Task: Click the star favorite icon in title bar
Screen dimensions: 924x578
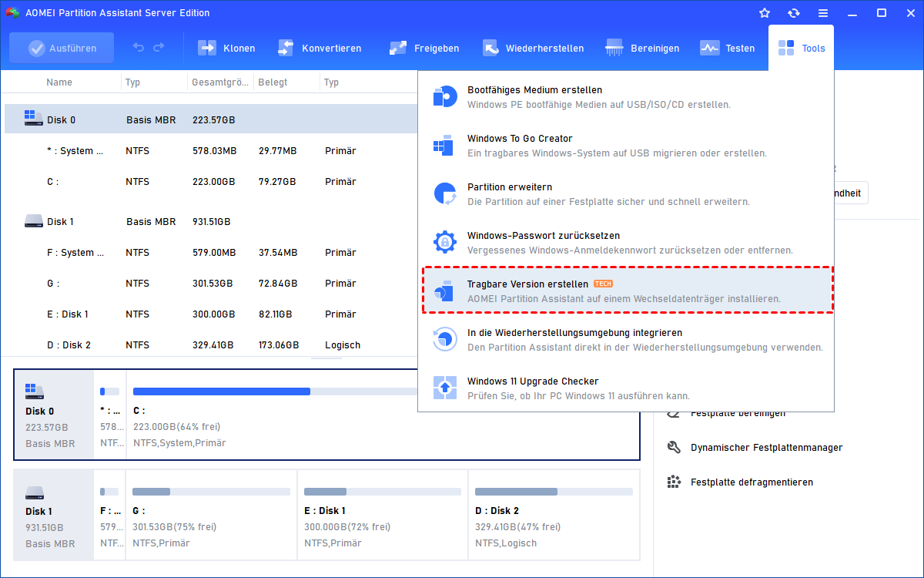Action: point(765,13)
